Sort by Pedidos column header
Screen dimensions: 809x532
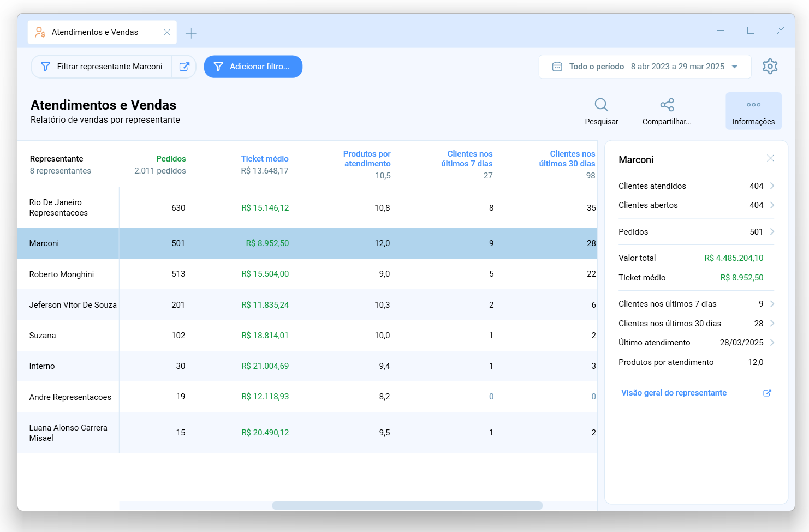[x=171, y=159]
